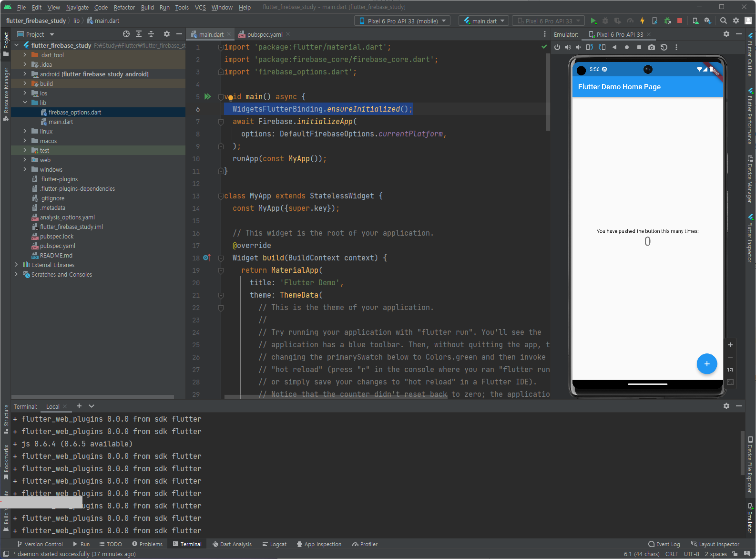The height and width of the screenshot is (559, 756).
Task: Open the Navigate menu
Action: [x=77, y=7]
